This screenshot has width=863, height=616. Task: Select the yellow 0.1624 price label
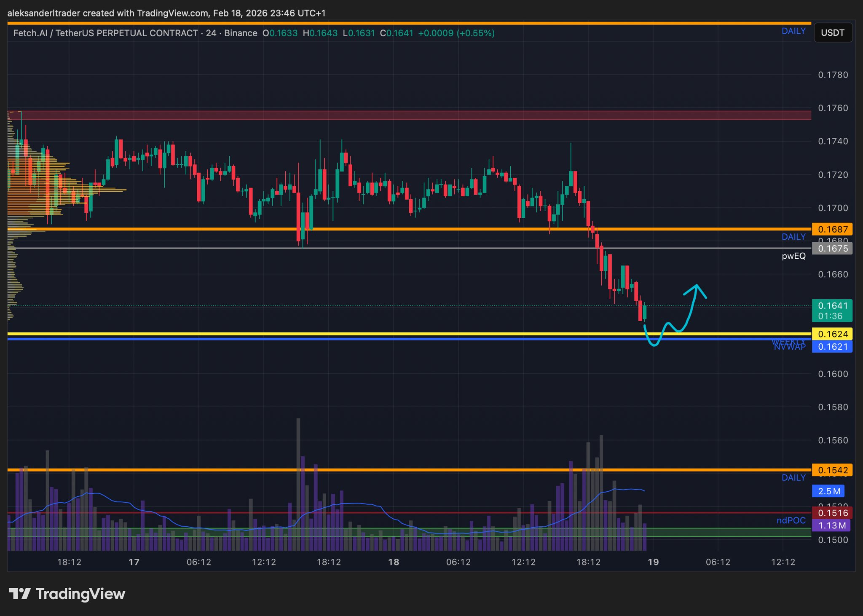(832, 334)
